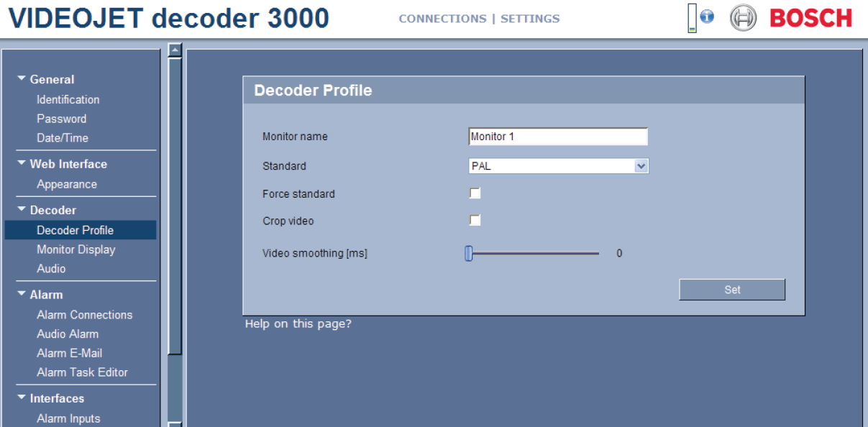Collapse the Decoder section
Screen dimensions: 868x427
22,210
